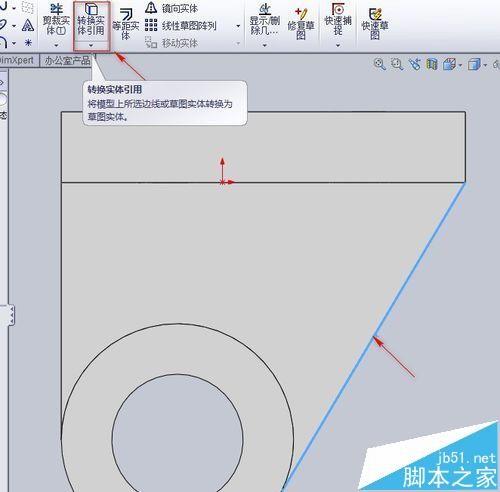This screenshot has width=500, height=492.
Task: Expand the Trim Entities dropdown arrow
Action: pyautogui.click(x=56, y=45)
